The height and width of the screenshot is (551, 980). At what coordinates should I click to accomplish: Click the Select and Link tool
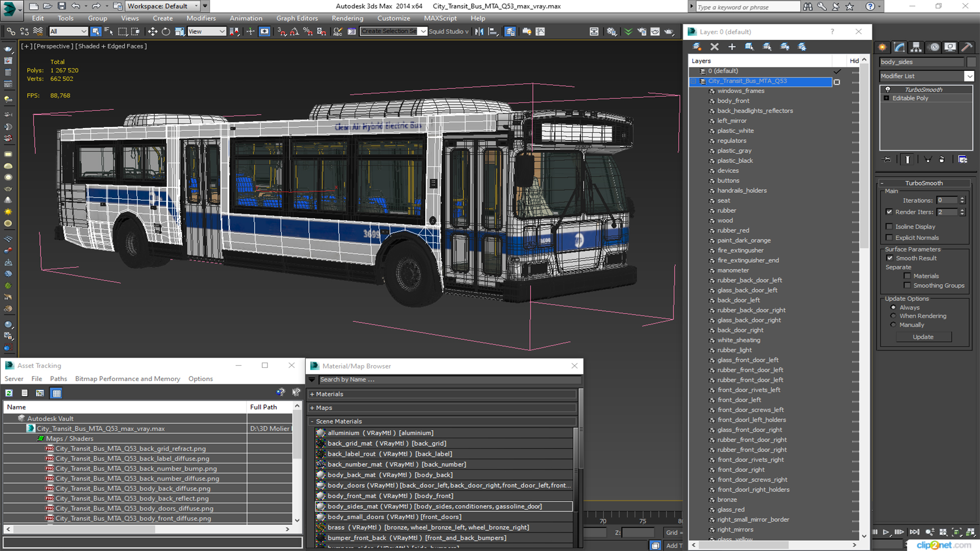[11, 32]
